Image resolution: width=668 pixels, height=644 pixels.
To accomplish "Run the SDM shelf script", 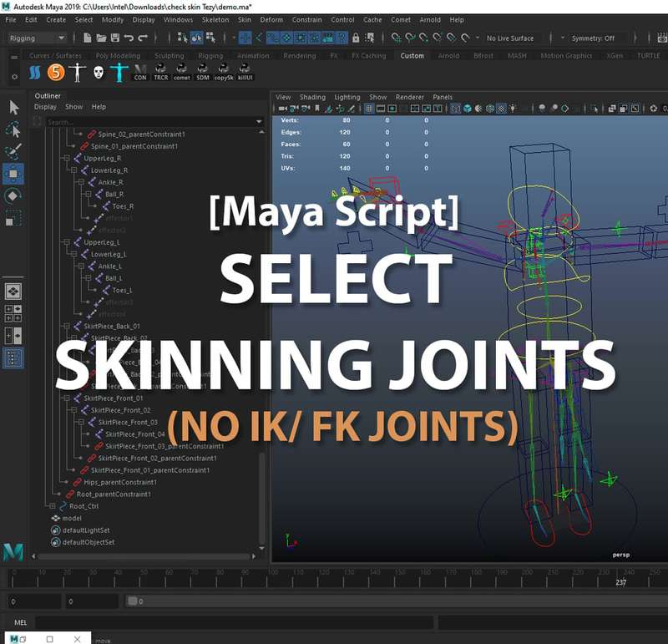I will [x=202, y=73].
